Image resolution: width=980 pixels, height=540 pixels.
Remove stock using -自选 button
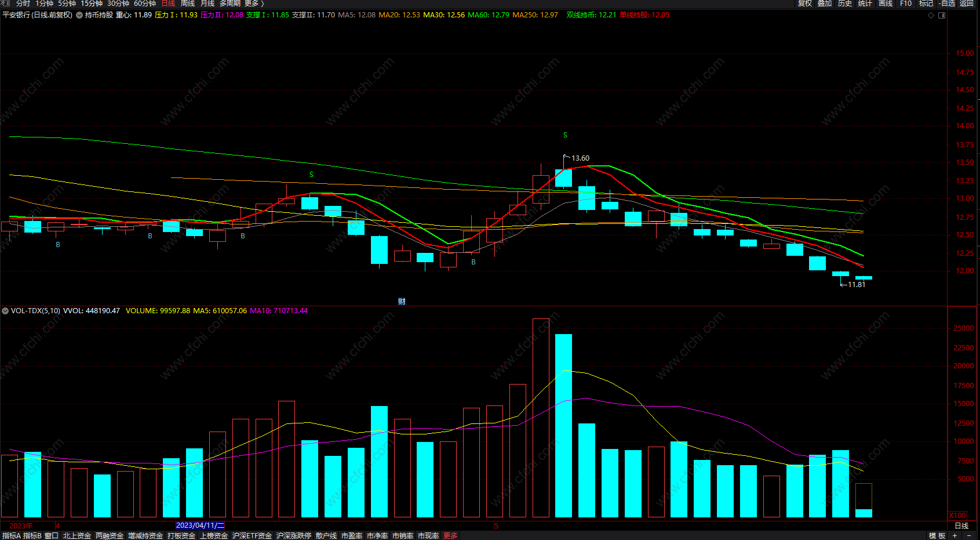click(x=947, y=3)
